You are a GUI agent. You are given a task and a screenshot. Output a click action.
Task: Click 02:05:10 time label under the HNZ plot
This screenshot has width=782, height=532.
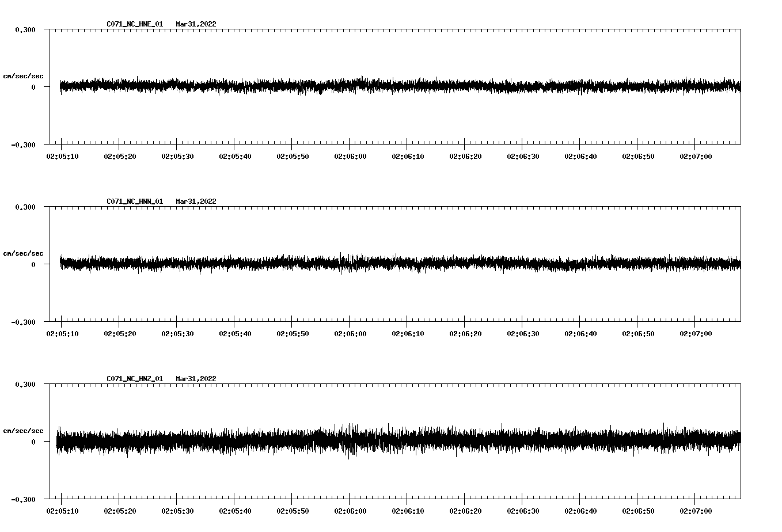coord(62,511)
